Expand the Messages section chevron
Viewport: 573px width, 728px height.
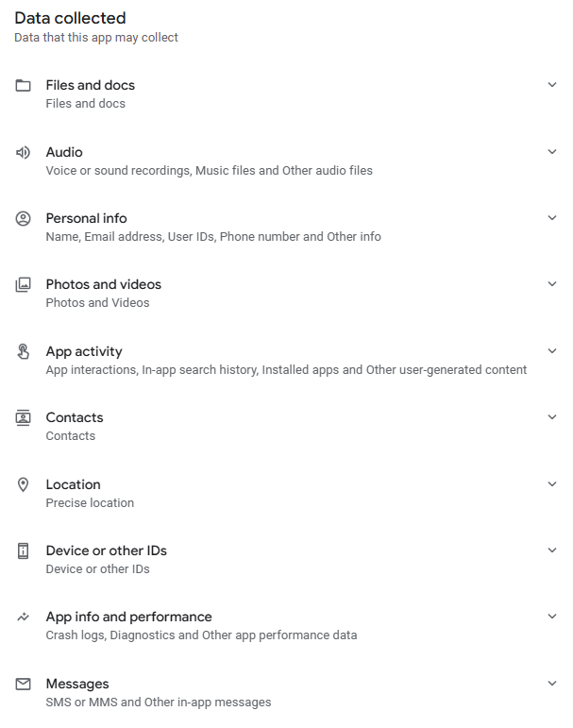click(552, 683)
